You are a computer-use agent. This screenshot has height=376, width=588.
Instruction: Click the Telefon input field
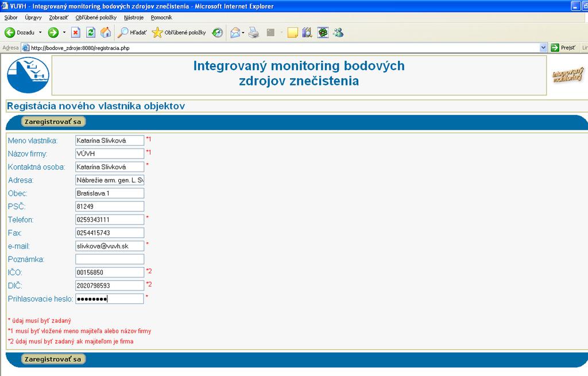[x=110, y=220]
